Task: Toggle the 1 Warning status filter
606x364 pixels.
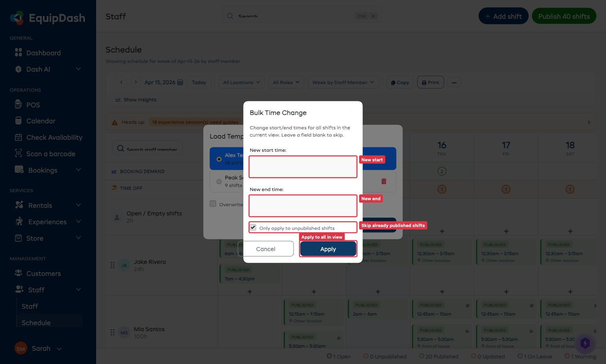Action: click(580, 356)
